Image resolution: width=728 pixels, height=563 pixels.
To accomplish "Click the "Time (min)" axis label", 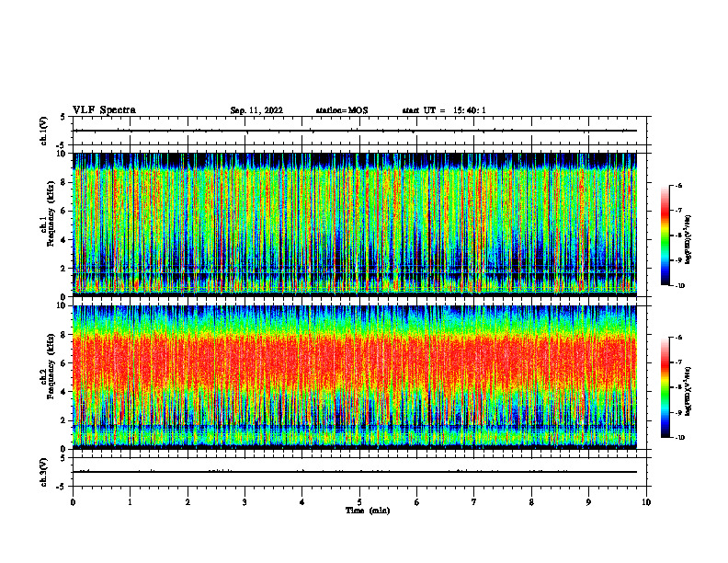I will (x=368, y=511).
